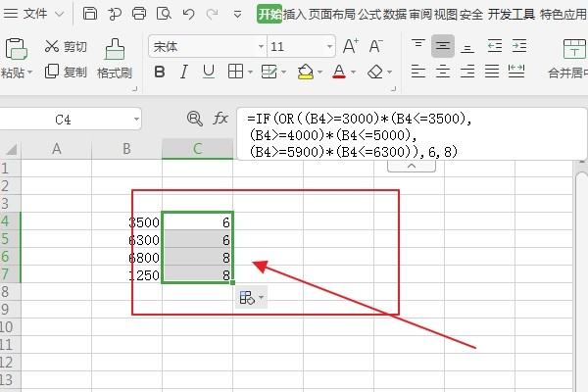Viewport: 588px width, 392px height.
Task: Expand font group dialog launcher
Action: click(393, 89)
